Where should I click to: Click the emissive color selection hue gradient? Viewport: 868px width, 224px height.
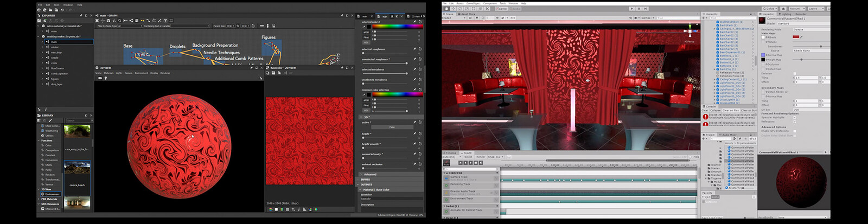[398, 94]
